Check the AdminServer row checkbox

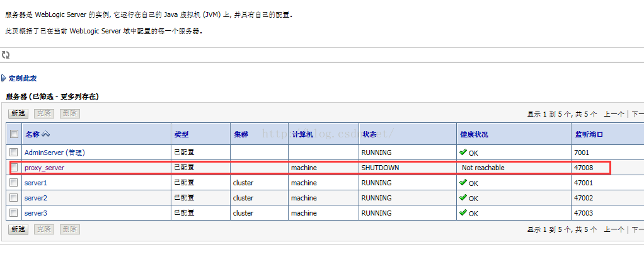point(14,153)
